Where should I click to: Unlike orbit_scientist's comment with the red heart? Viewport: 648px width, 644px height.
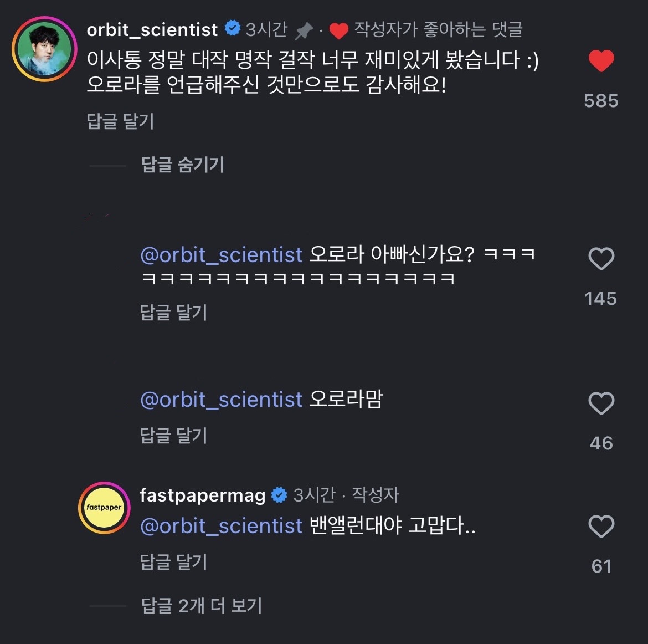601,60
